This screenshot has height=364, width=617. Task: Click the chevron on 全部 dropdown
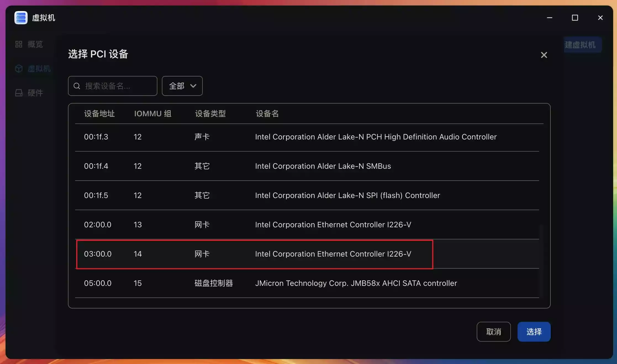(x=193, y=86)
